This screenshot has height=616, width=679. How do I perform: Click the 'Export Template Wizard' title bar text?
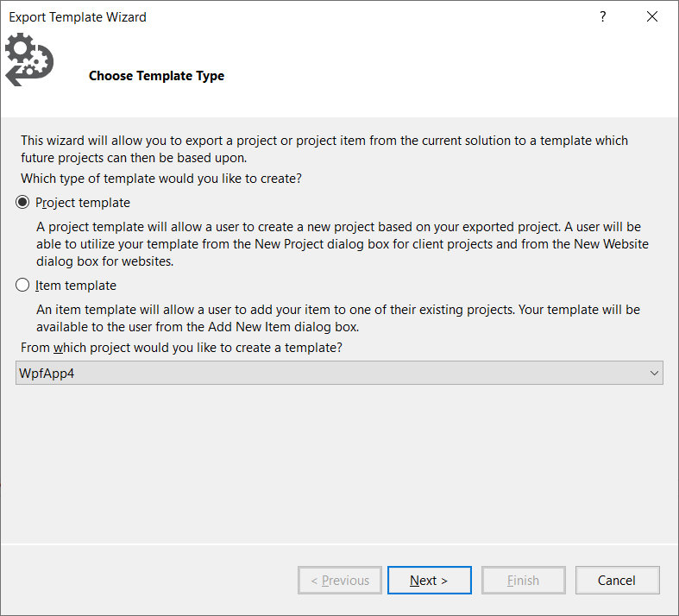click(x=78, y=16)
